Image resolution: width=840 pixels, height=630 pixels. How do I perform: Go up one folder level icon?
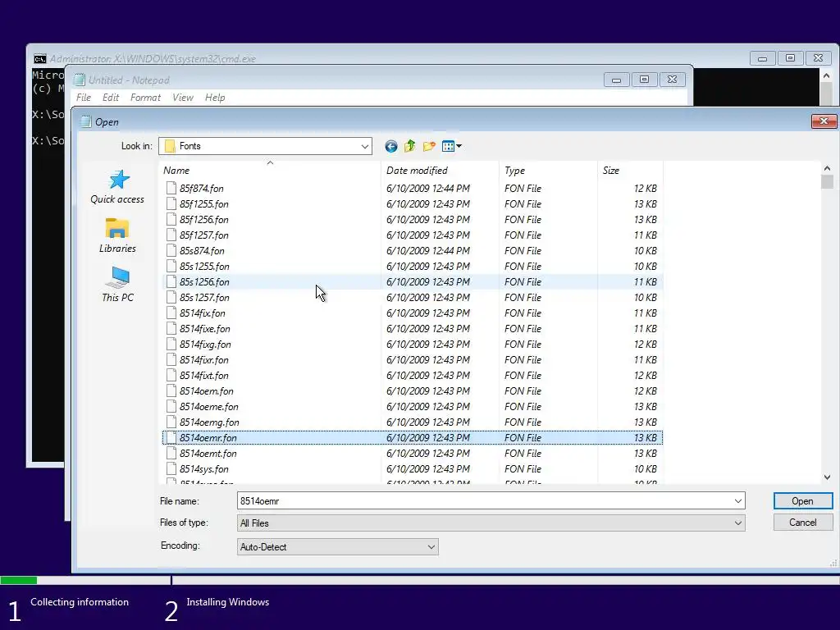tap(410, 146)
